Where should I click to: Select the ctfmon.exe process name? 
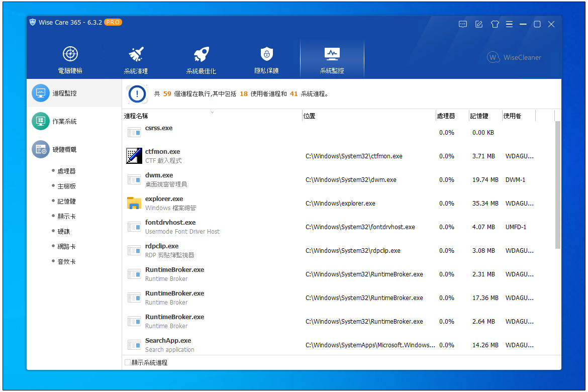click(x=162, y=152)
